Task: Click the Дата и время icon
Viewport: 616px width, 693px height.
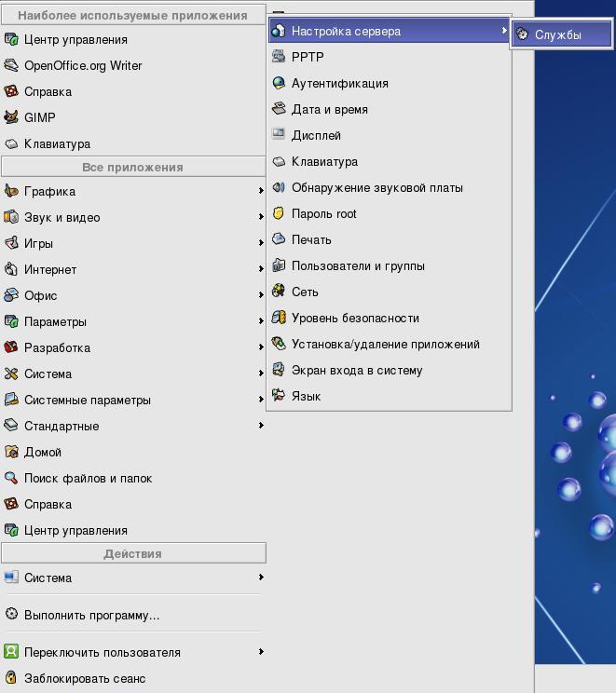Action: 279,109
